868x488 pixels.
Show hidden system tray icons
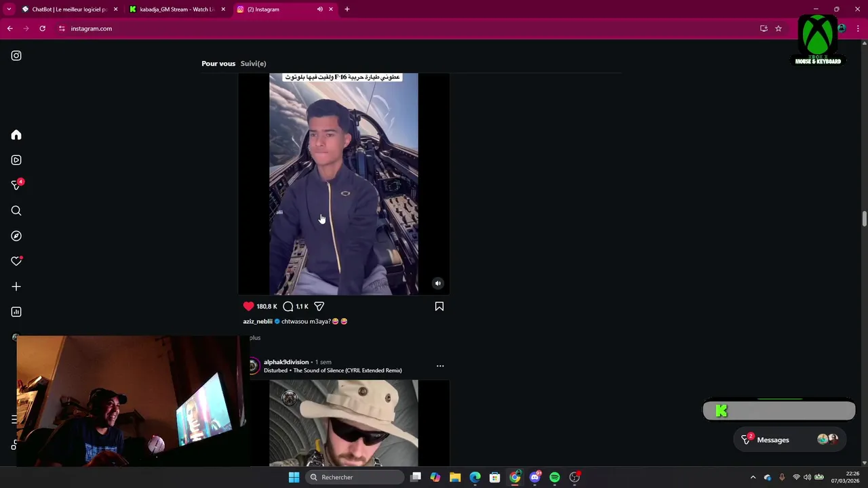pyautogui.click(x=753, y=477)
